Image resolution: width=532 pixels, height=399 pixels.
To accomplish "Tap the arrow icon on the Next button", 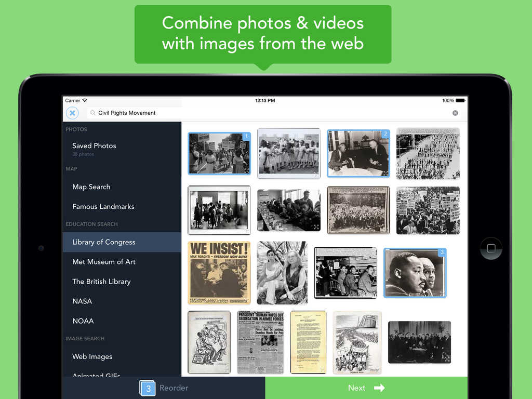I will pyautogui.click(x=380, y=388).
